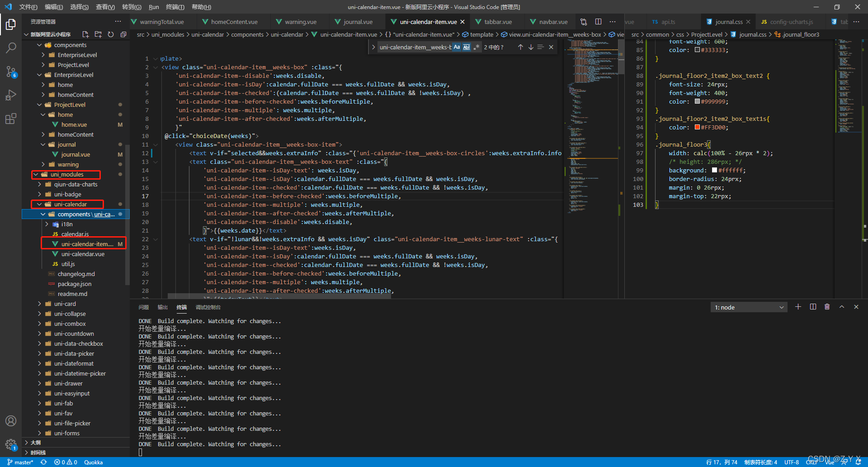Switch to 问题 problems panel tab

tap(144, 307)
